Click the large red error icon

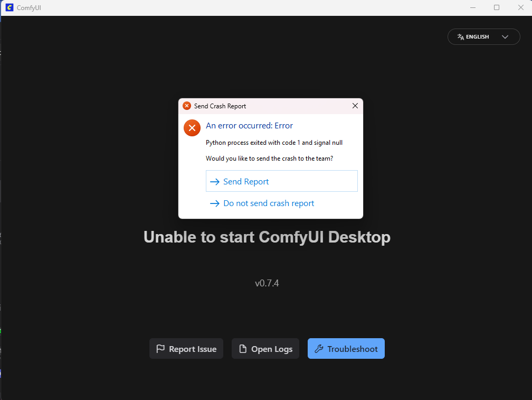click(192, 128)
